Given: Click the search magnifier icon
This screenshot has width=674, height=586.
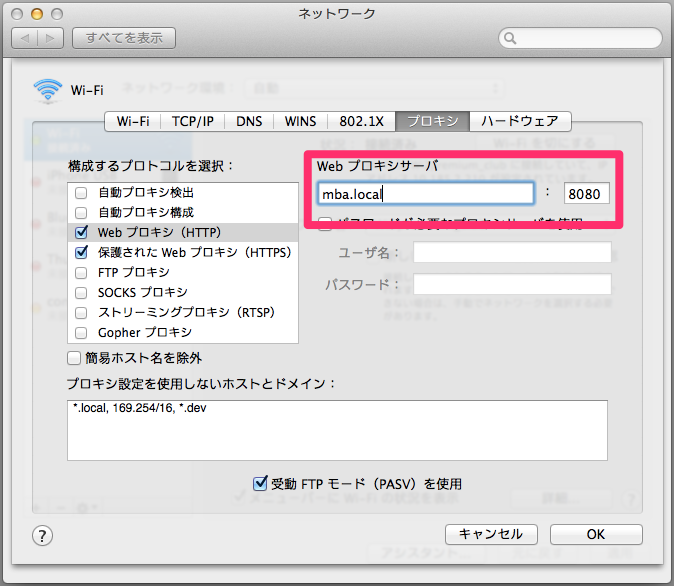Looking at the screenshot, I should tap(511, 39).
